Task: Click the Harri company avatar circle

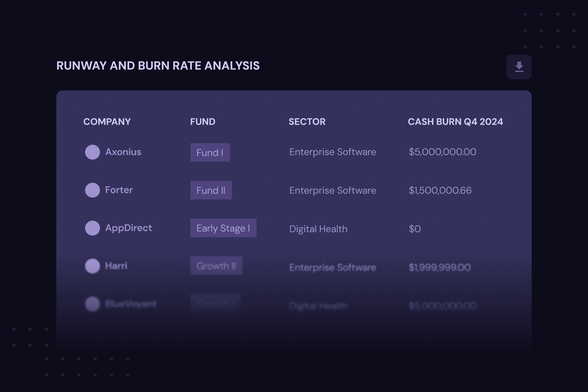Action: (x=93, y=266)
